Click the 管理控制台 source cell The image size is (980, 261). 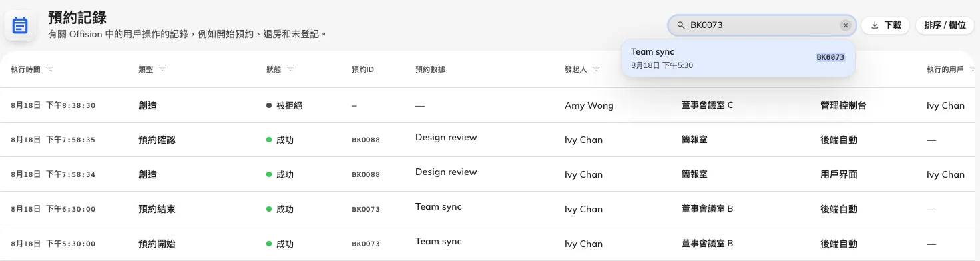coord(843,105)
